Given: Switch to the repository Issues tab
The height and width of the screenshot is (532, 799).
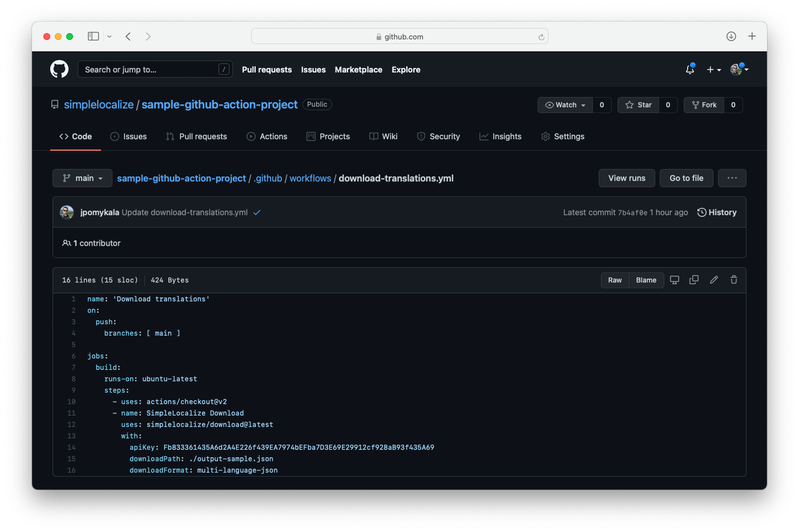Looking at the screenshot, I should [128, 136].
